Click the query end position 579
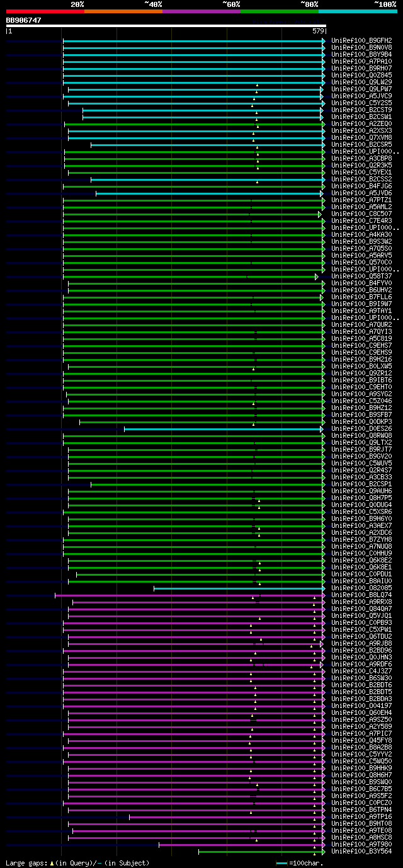 click(318, 31)
